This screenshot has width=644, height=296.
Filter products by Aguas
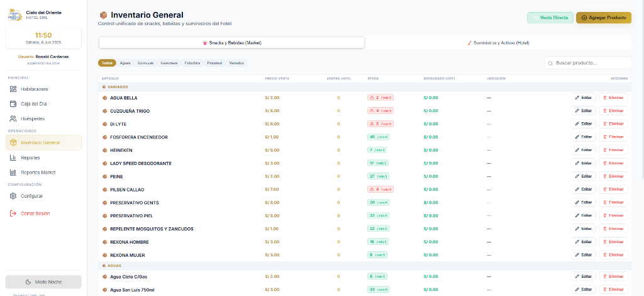pos(125,63)
